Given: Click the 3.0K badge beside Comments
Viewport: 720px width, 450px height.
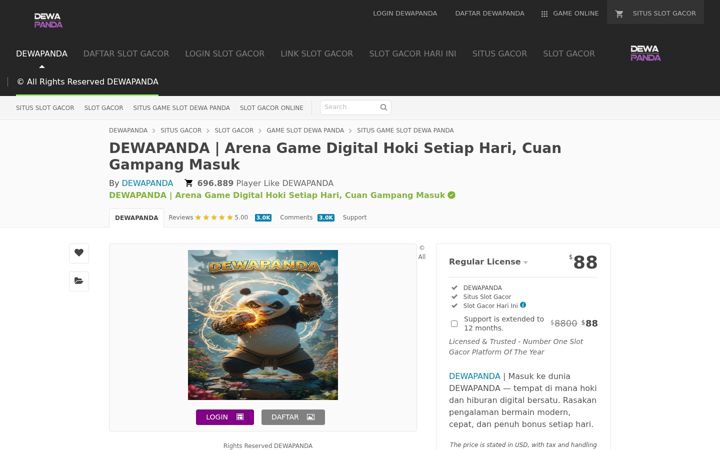Looking at the screenshot, I should (326, 218).
